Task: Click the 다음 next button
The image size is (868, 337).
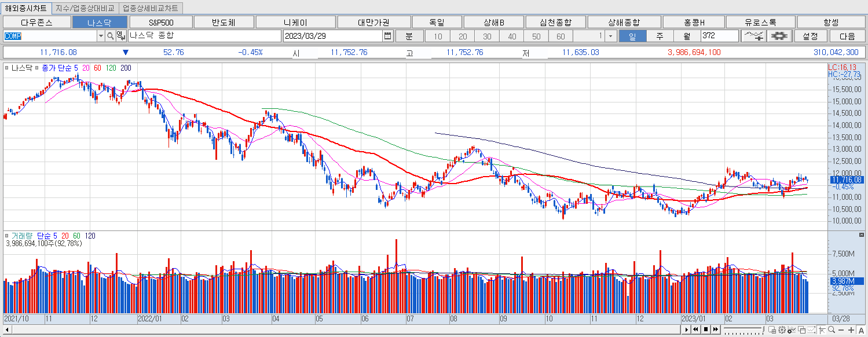Action: pyautogui.click(x=847, y=36)
